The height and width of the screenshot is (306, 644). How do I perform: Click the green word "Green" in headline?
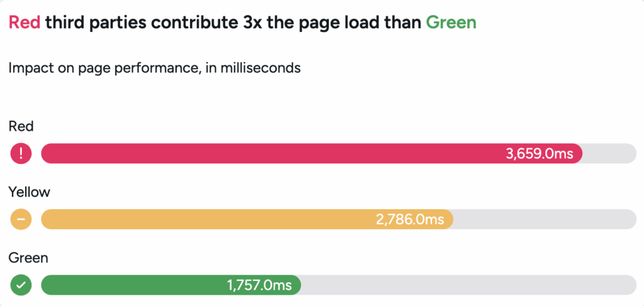[x=451, y=23]
